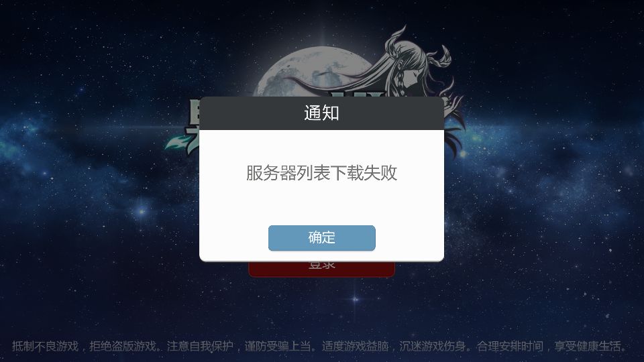Click the 拒绝盗版游戏 footer phrase
The height and width of the screenshot is (362, 644).
(x=123, y=346)
